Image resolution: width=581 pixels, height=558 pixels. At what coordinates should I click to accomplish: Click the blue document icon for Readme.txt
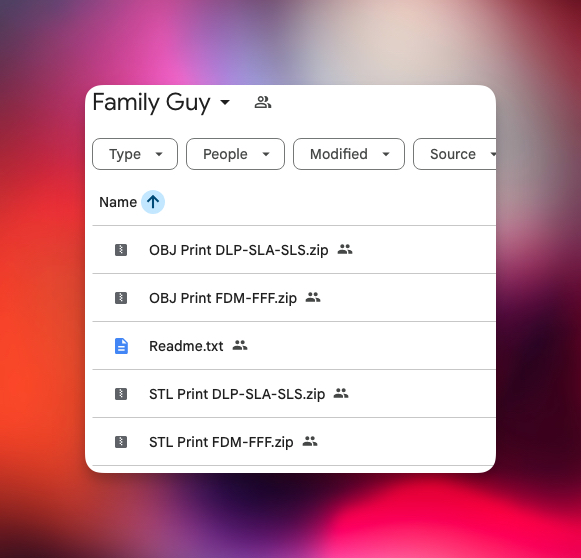(x=121, y=346)
